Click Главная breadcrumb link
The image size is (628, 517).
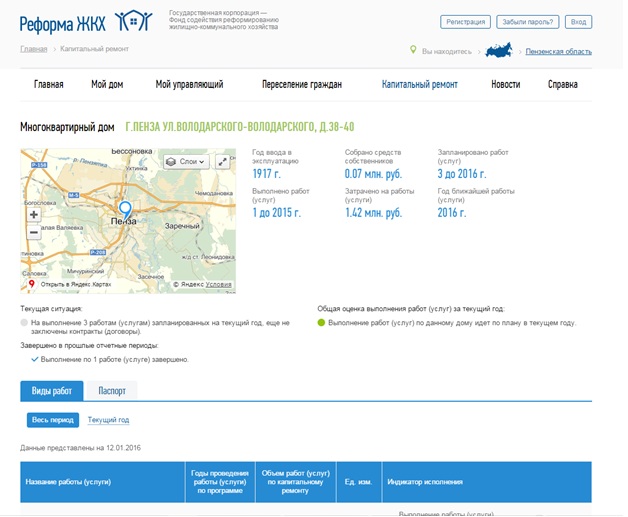tap(33, 48)
